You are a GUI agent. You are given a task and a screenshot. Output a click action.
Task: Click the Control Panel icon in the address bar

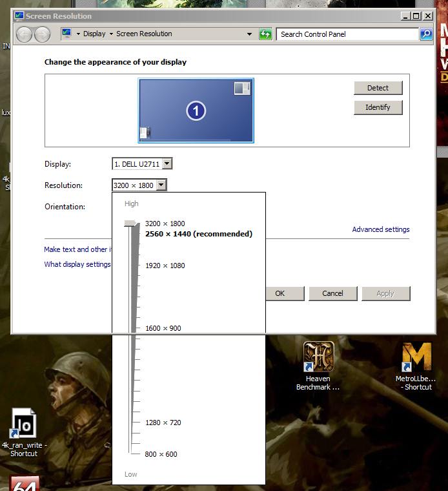(66, 34)
